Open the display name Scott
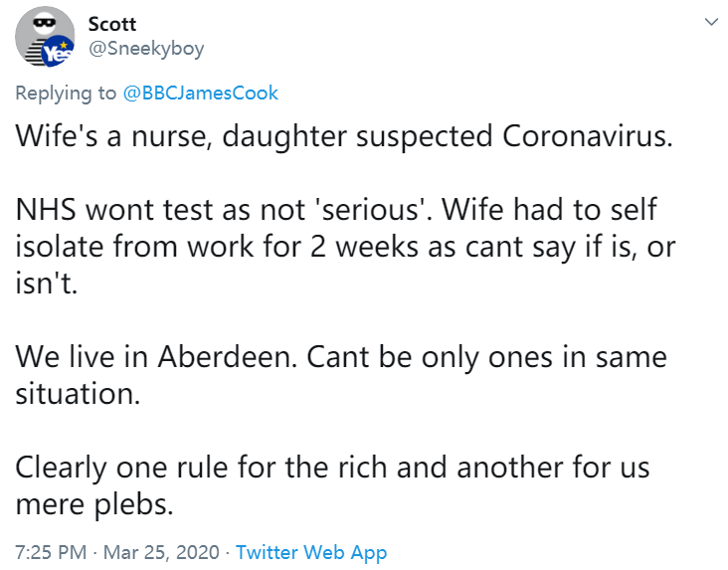 [111, 24]
